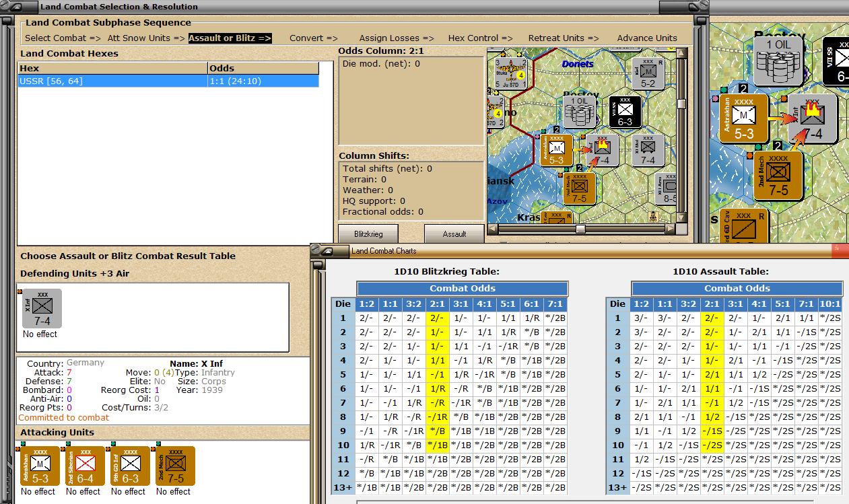Pick the 9th GD Inf 6-3 attacker

tap(130, 466)
